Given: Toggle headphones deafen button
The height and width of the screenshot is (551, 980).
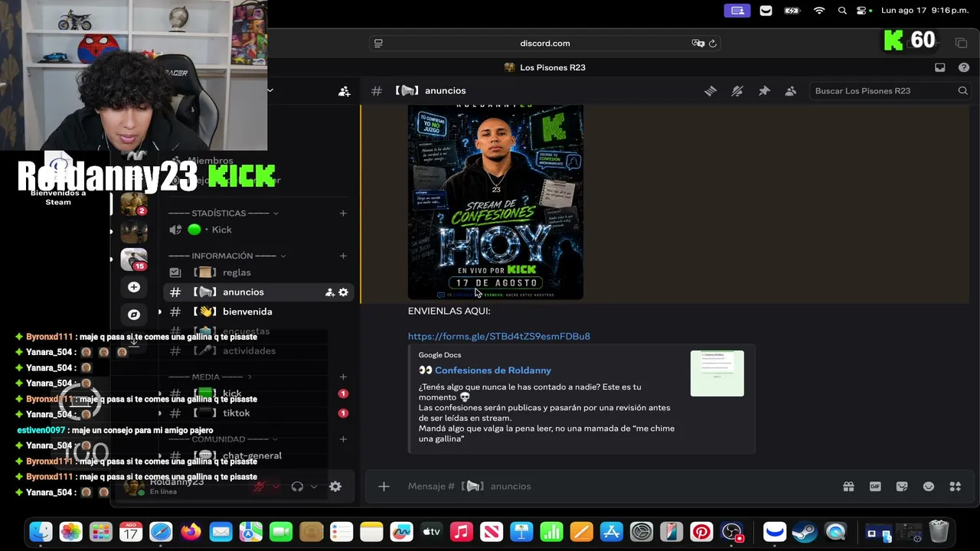Looking at the screenshot, I should [297, 487].
